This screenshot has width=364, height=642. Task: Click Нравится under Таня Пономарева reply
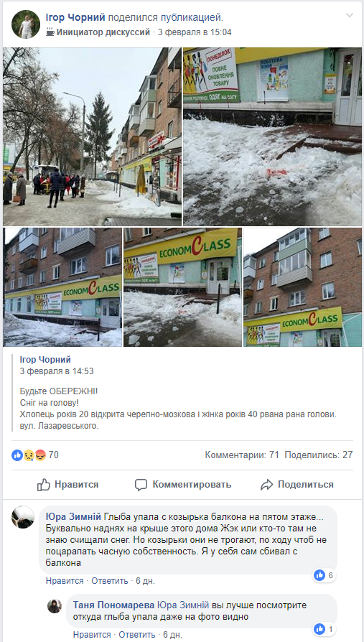[x=92, y=635]
